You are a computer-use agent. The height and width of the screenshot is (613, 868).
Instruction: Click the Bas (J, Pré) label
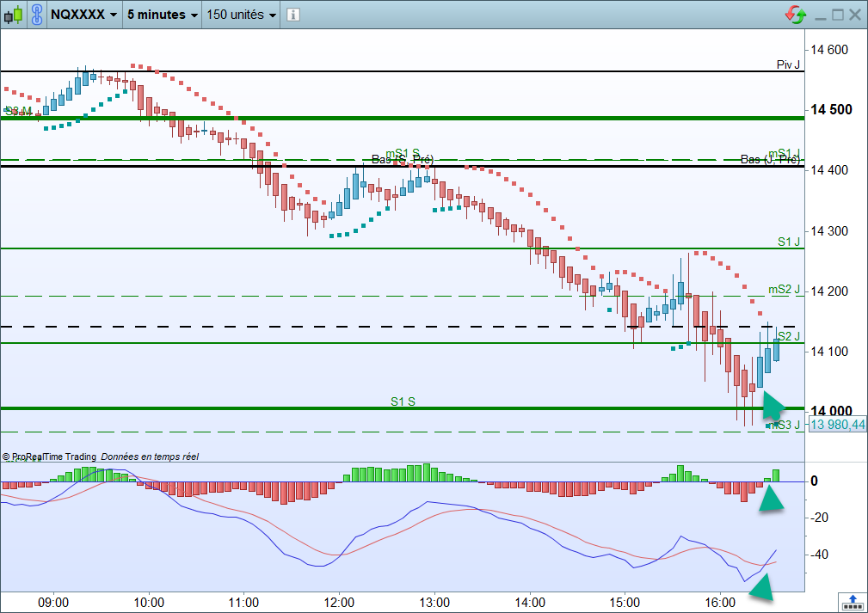(770, 159)
